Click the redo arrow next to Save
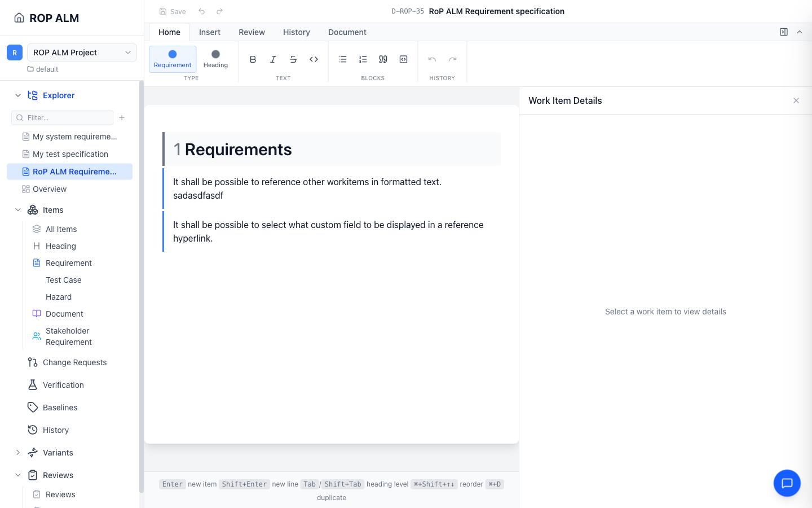The image size is (812, 508). (220, 11)
